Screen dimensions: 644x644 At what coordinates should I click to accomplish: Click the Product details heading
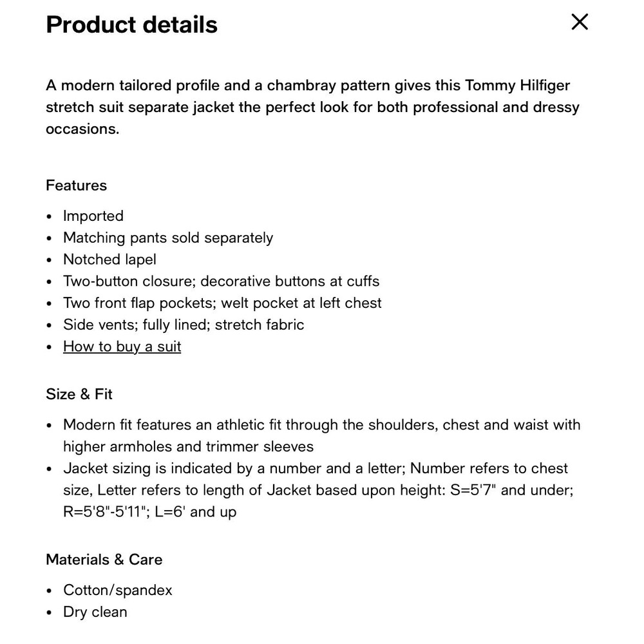pos(131,24)
